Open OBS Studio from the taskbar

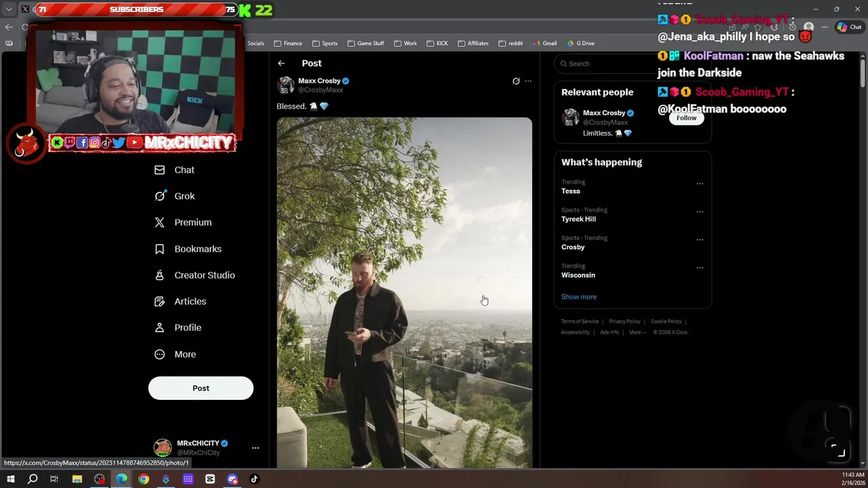point(100,479)
